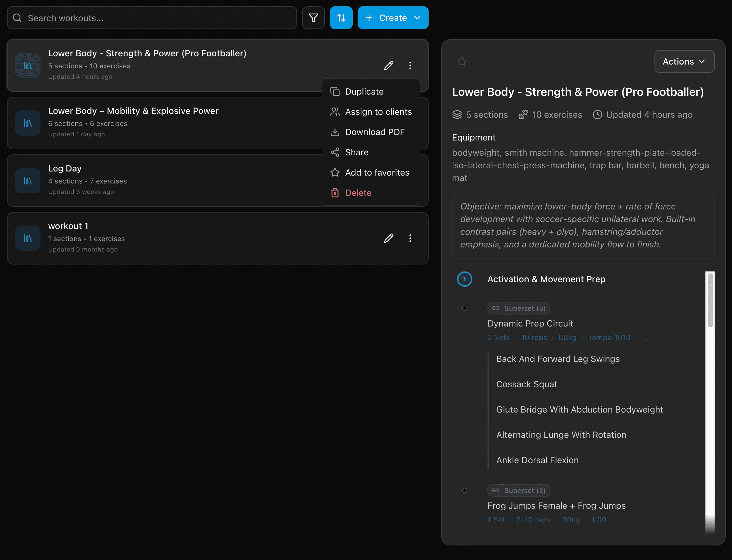This screenshot has width=732, height=560.
Task: Open the filter icon beside the search bar
Action: click(x=313, y=18)
